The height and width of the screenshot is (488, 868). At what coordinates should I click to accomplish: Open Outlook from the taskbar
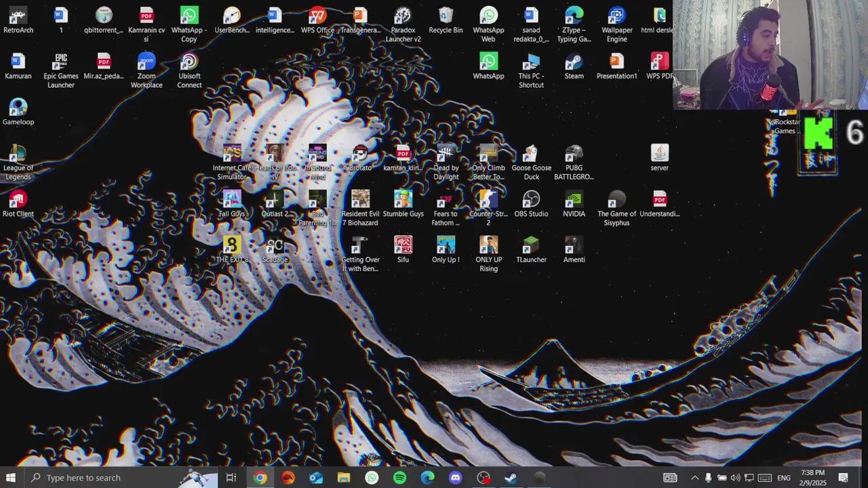(x=316, y=478)
